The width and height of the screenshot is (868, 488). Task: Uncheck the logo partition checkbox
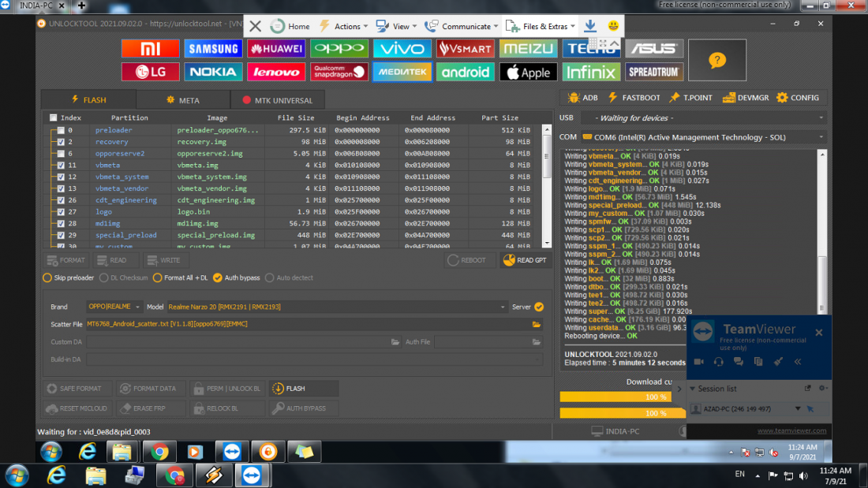[x=61, y=212]
